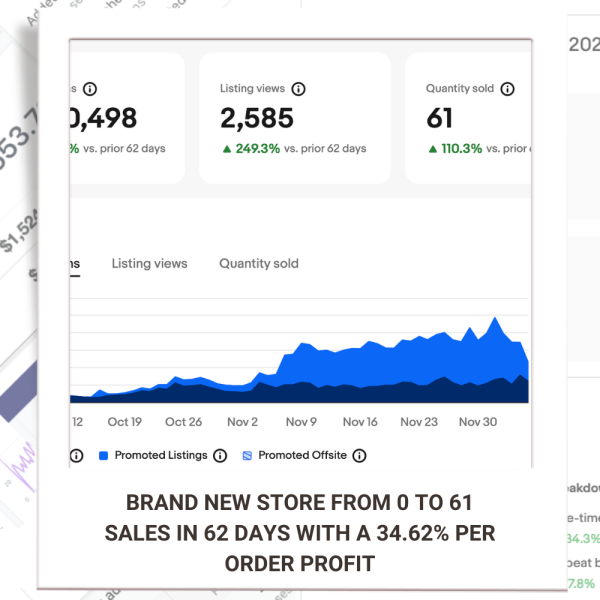Click the Nov 30 date label on chart axis
Image resolution: width=600 pixels, height=600 pixels.
point(478,422)
